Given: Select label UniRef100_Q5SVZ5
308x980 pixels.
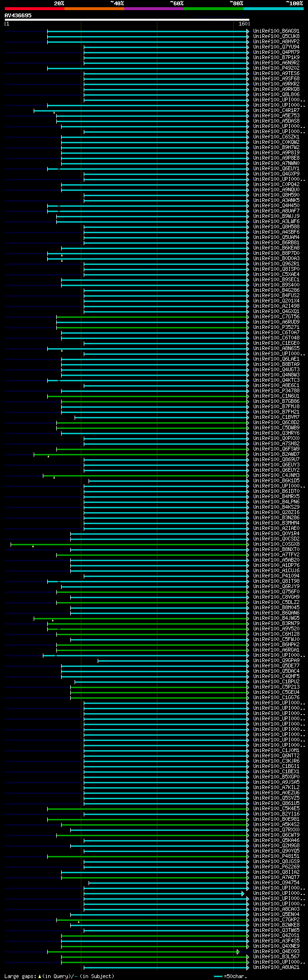Looking at the screenshot, I should coord(276,798).
